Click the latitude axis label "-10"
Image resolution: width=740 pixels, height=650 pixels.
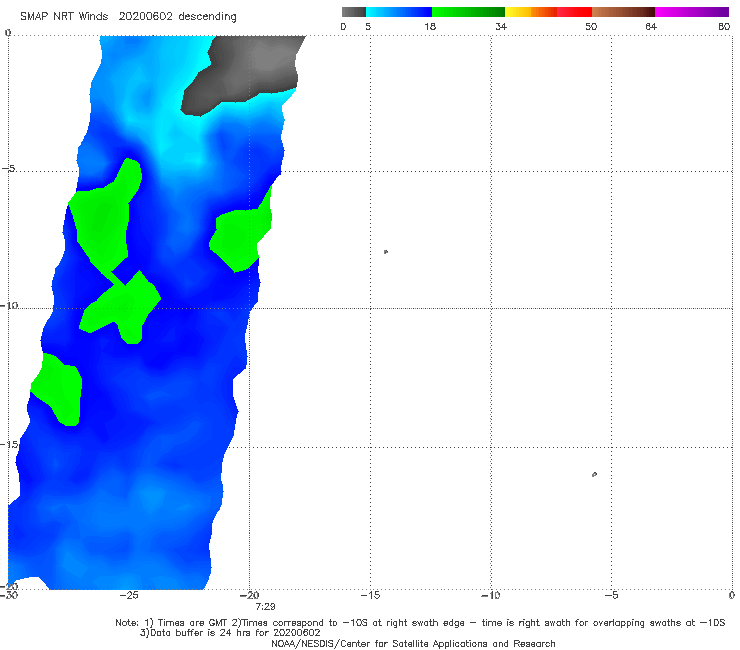pos(9,306)
